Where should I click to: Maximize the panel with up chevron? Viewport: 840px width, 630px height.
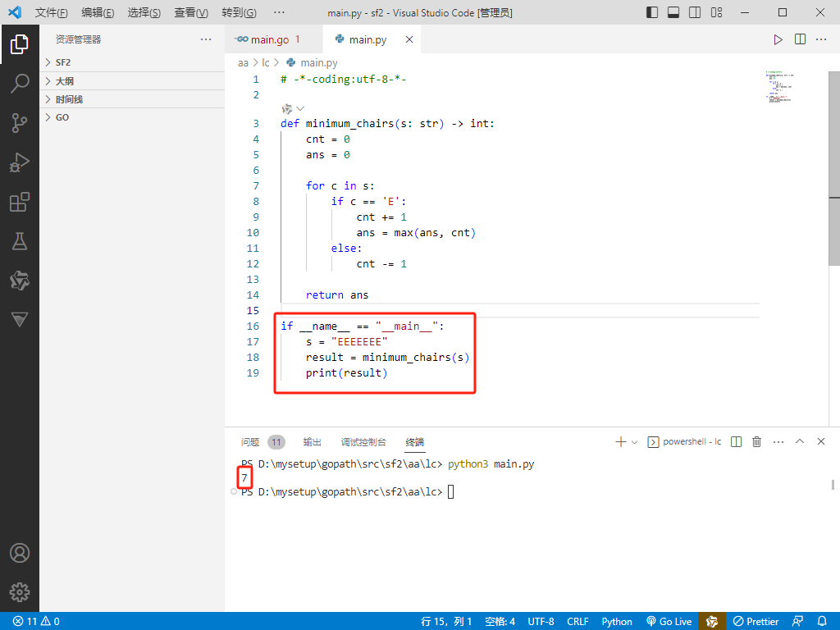tap(800, 442)
